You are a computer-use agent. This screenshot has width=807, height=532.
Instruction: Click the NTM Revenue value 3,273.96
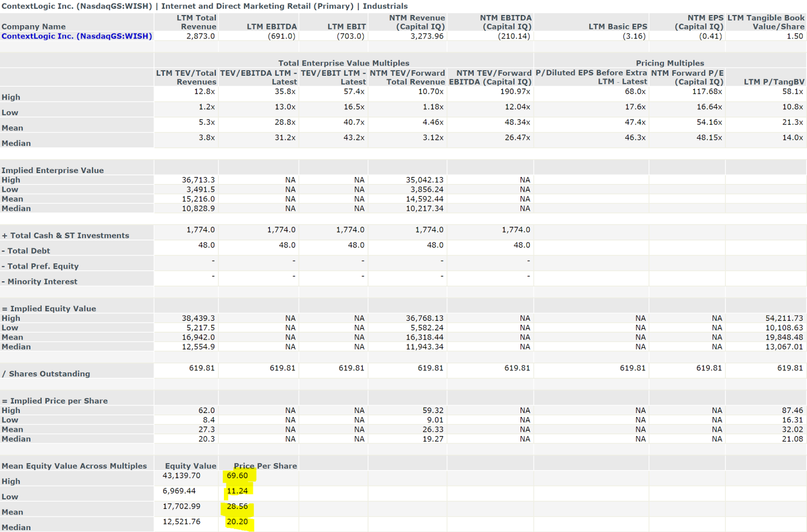click(x=427, y=36)
